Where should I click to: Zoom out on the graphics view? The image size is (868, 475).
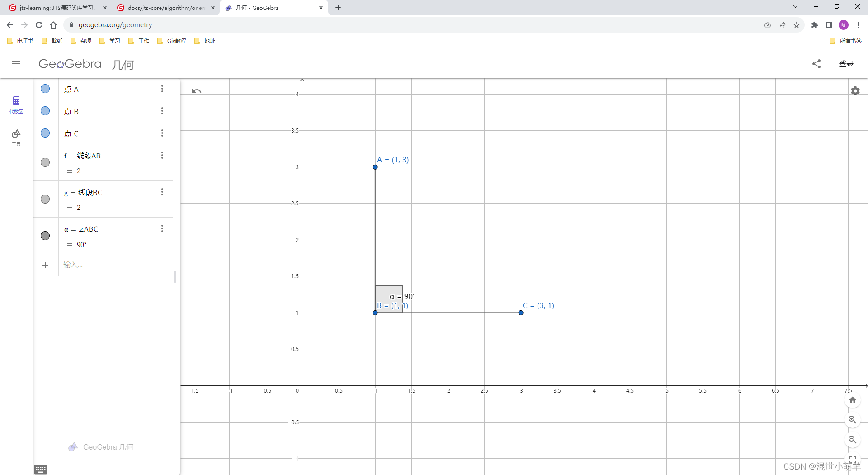pos(853,440)
